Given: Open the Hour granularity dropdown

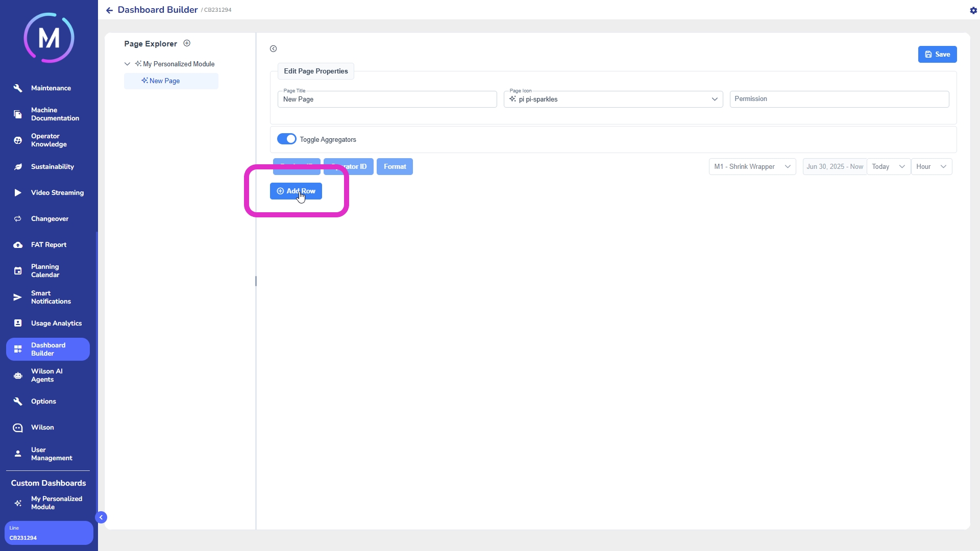Looking at the screenshot, I should [931, 167].
